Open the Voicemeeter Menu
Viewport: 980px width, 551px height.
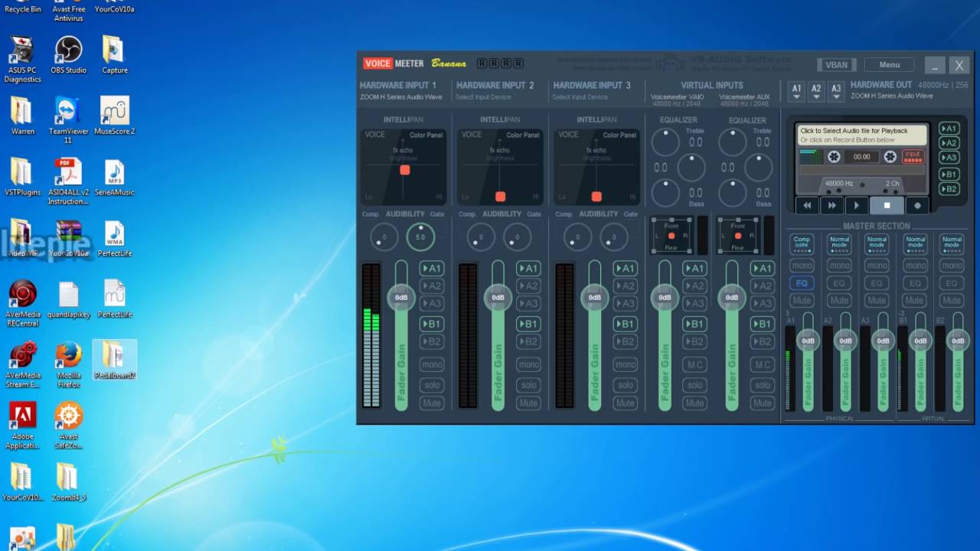point(889,65)
